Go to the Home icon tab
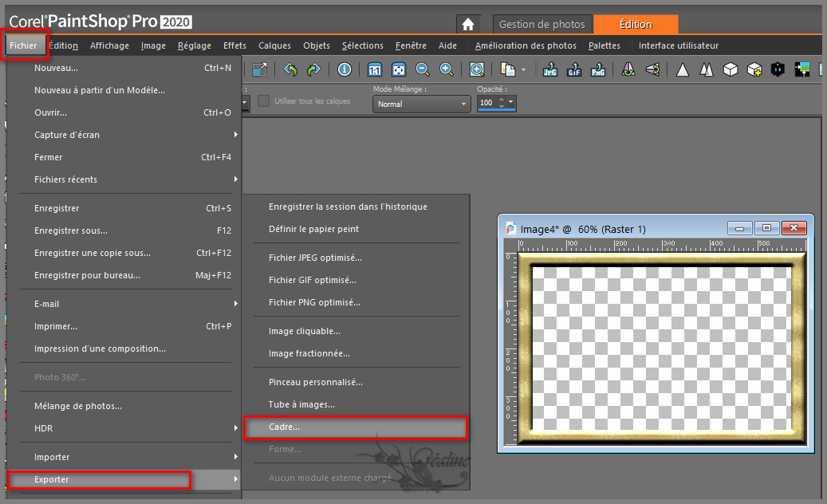Screen dimensions: 827x504 coord(468,24)
